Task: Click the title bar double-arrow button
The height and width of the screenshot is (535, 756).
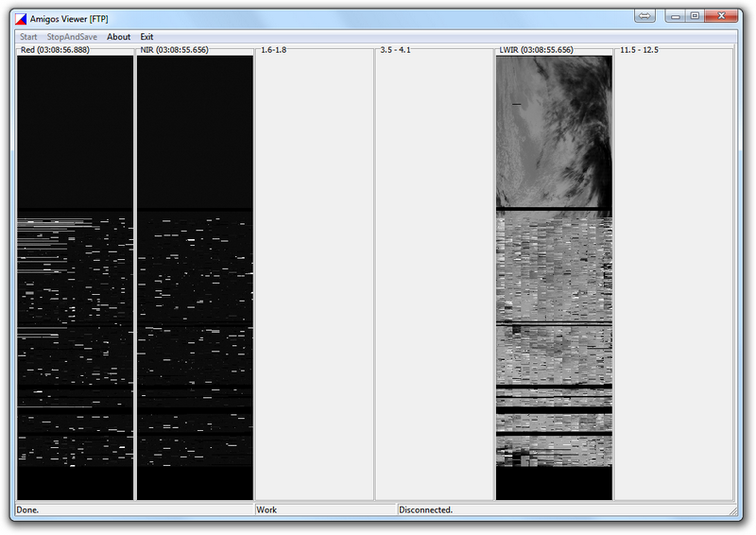Action: [x=644, y=16]
